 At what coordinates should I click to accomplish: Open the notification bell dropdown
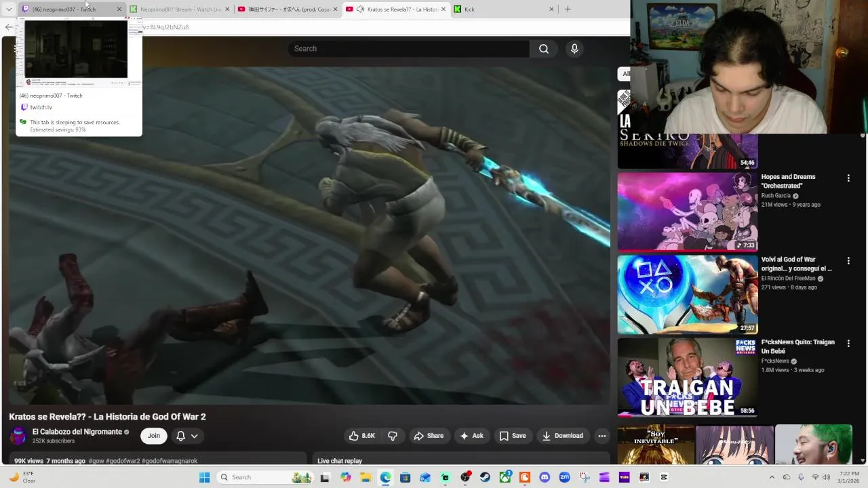click(x=186, y=436)
